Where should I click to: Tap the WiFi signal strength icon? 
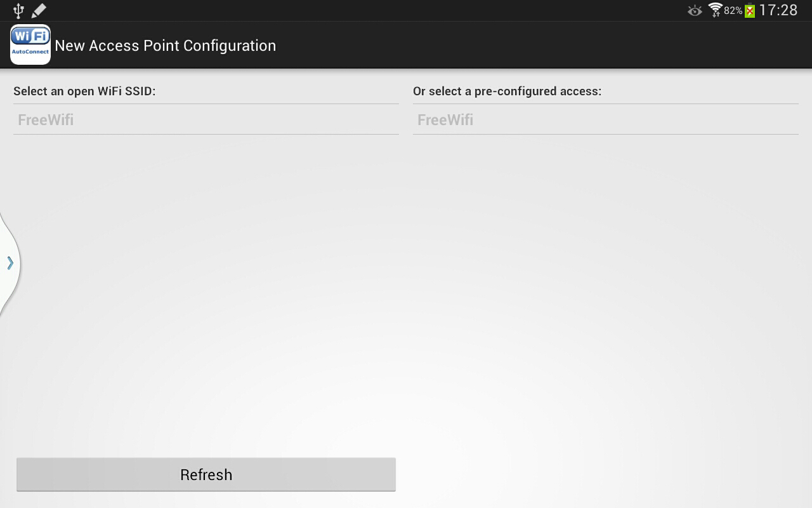click(x=715, y=10)
